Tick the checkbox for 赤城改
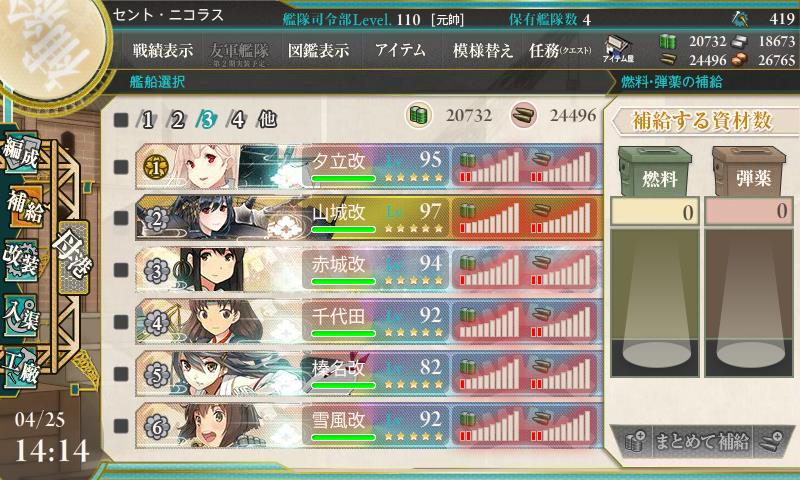Screen dimensions: 800x480 [x=121, y=270]
